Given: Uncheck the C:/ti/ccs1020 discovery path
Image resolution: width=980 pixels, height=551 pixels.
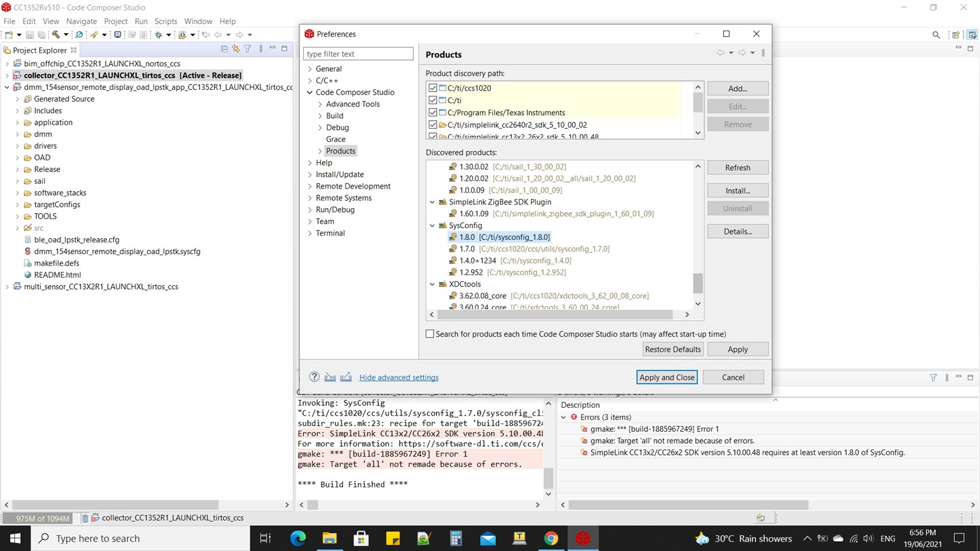Looking at the screenshot, I should click(x=433, y=88).
